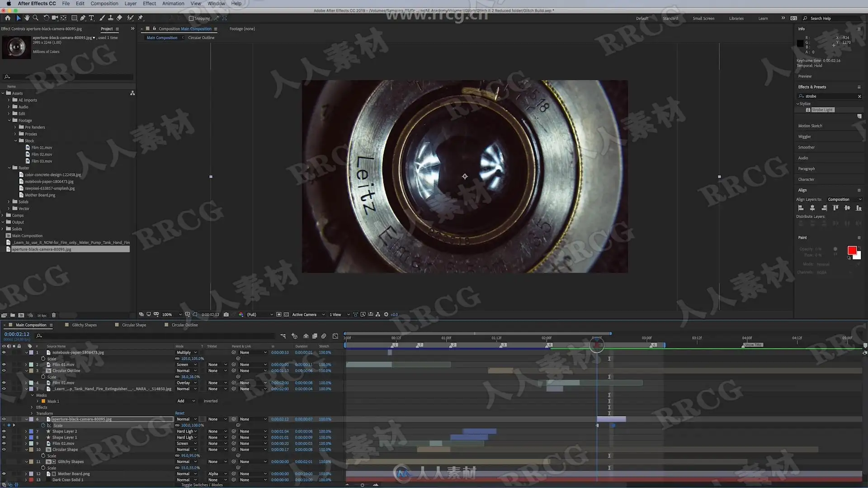Image resolution: width=868 pixels, height=488 pixels.
Task: Click the Home icon in toolbar
Action: point(8,18)
